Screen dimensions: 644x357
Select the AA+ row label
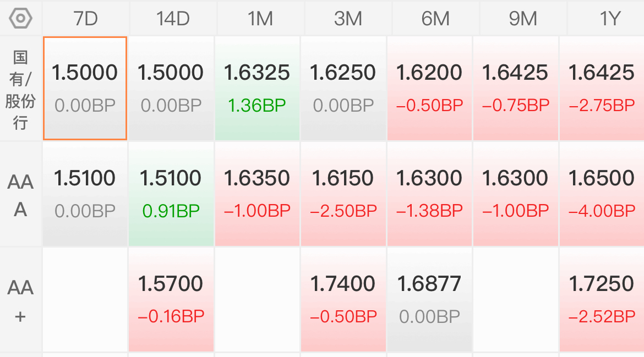coord(20,300)
